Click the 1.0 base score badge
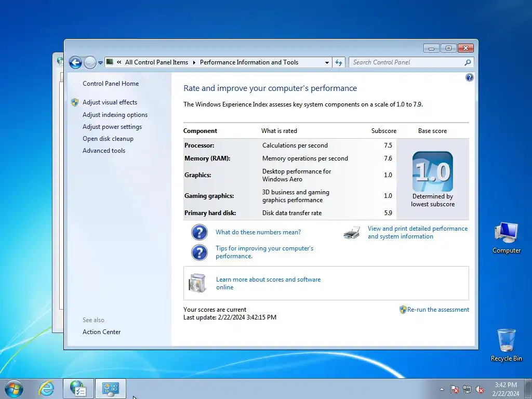Image resolution: width=532 pixels, height=399 pixels. pyautogui.click(x=433, y=171)
